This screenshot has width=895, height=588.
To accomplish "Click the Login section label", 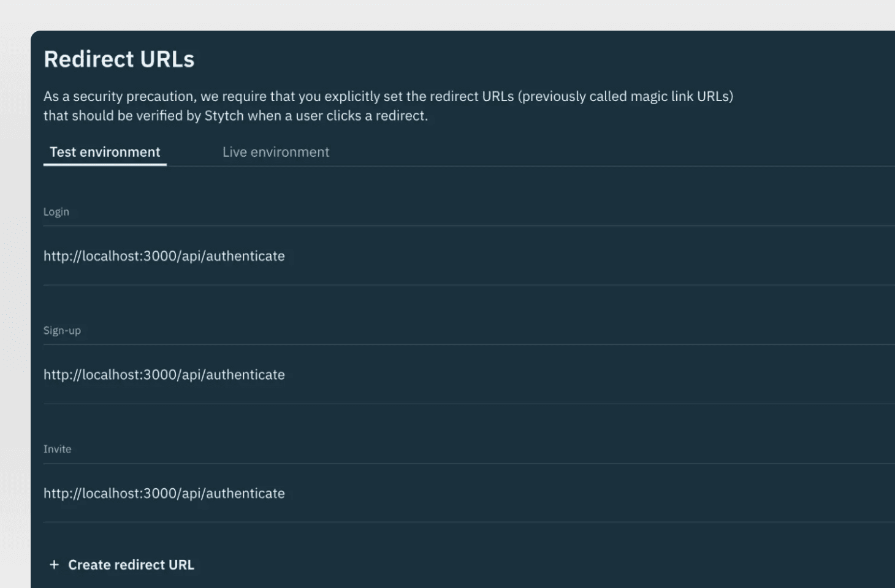I will point(56,212).
